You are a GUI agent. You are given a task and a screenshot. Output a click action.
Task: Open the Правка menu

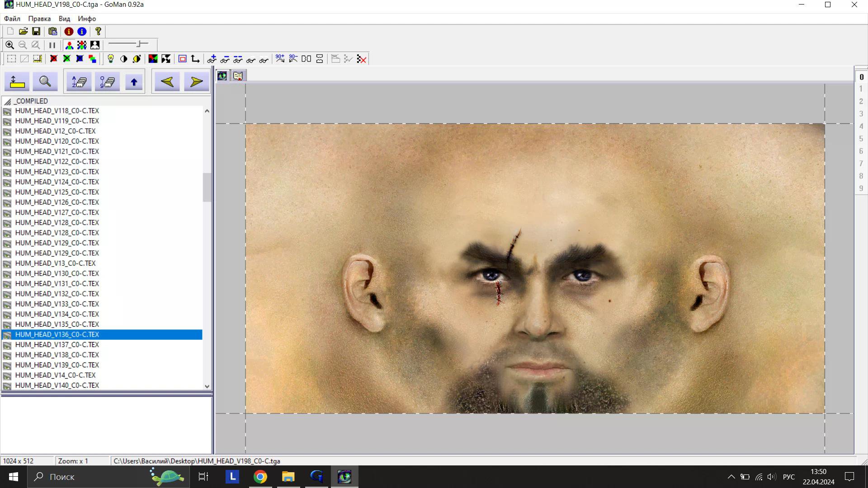tap(39, 19)
